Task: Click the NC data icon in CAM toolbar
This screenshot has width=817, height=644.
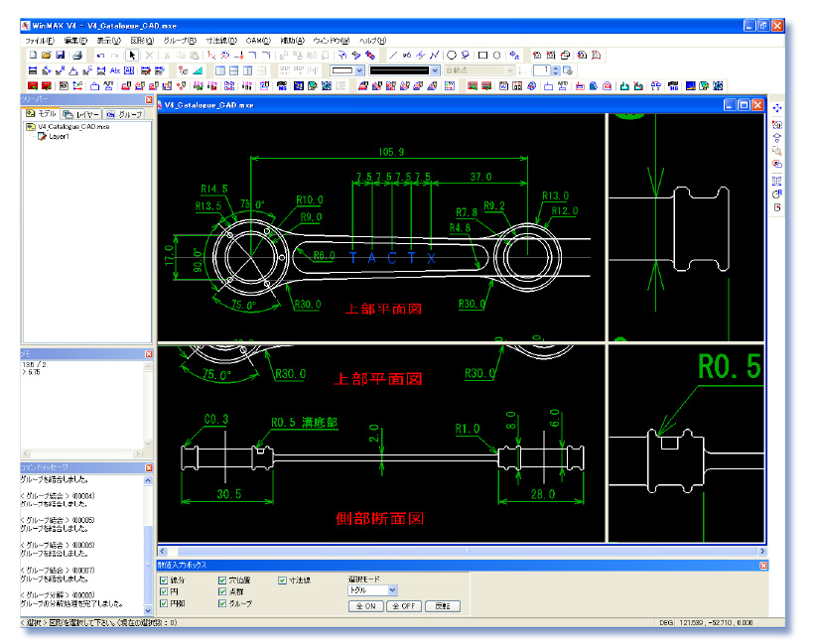Action: pyautogui.click(x=282, y=86)
